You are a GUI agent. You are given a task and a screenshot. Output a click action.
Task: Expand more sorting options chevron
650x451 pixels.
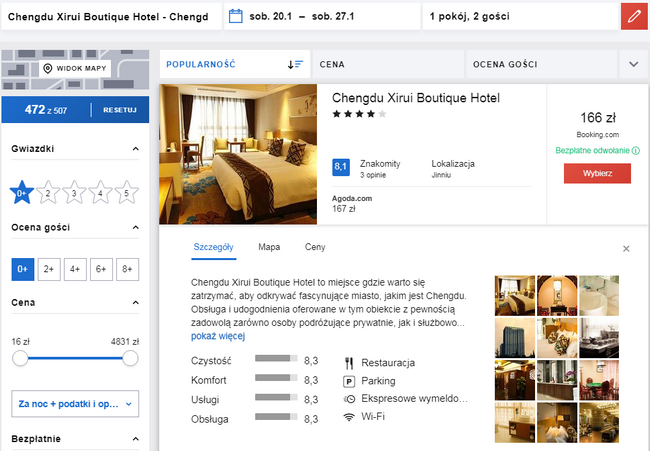(x=633, y=64)
